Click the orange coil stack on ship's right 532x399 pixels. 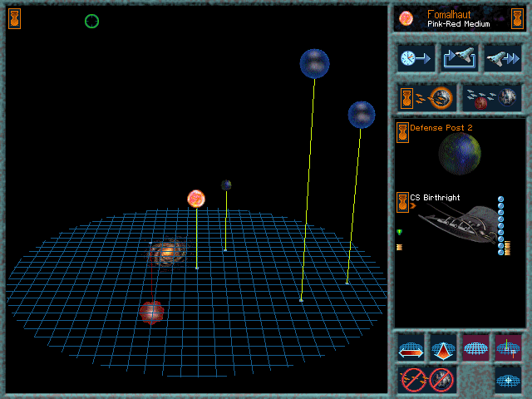coord(508,248)
